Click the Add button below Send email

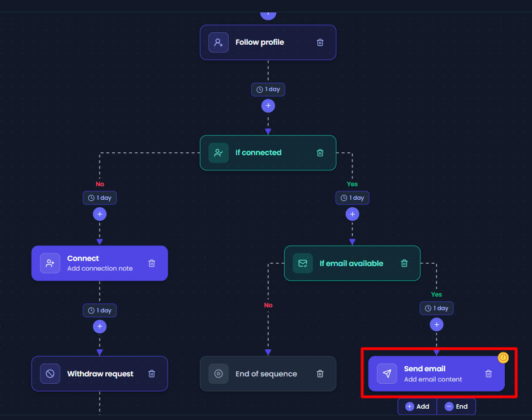click(417, 406)
